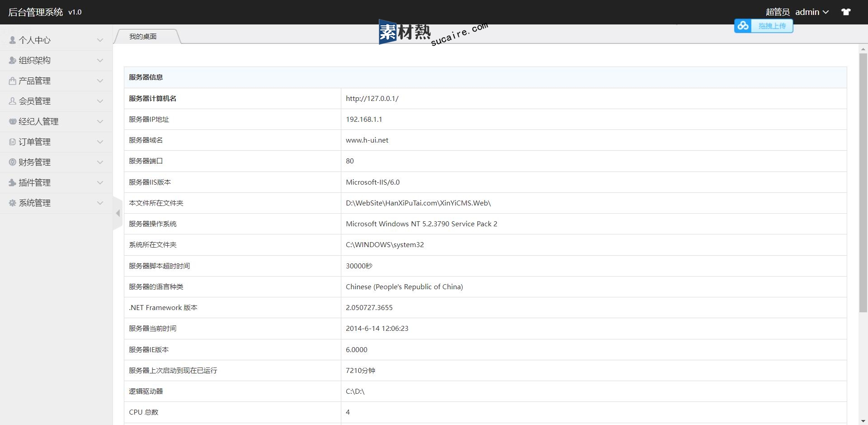
Task: Click the 系统管理 gear icon
Action: (x=13, y=203)
